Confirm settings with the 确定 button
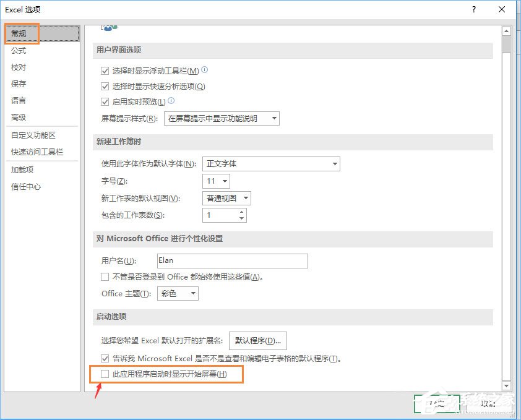Image resolution: width=521 pixels, height=420 pixels. [x=437, y=402]
